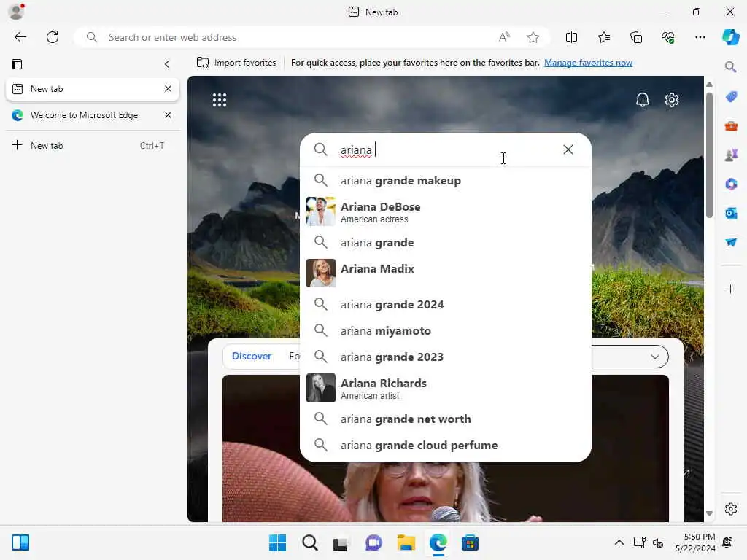The image size is (747, 560).
Task: Open Collections icon
Action: (x=636, y=37)
